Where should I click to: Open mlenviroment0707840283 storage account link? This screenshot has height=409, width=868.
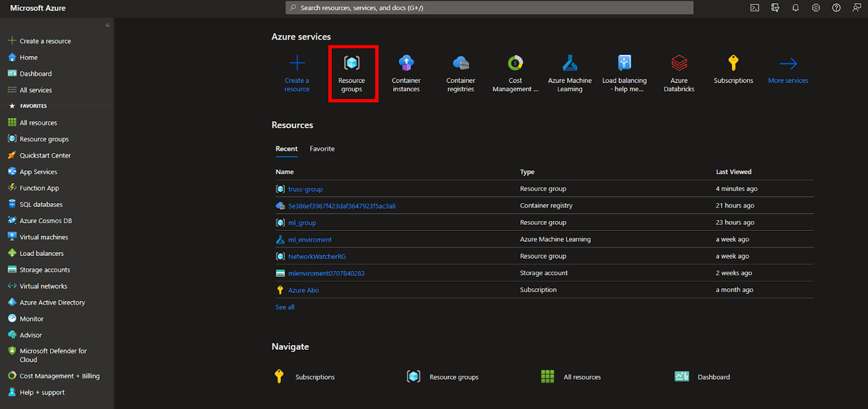[x=327, y=273]
